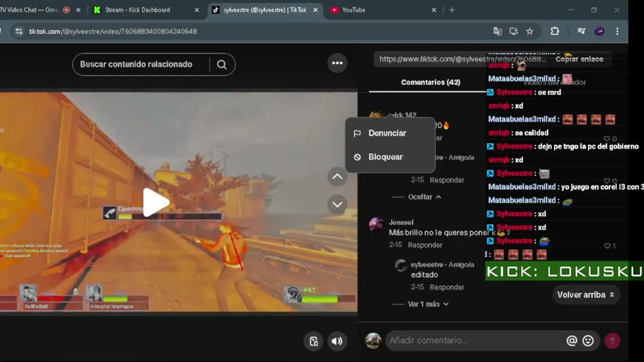Like Jenssel's comment heart icon
Viewport: 644px width, 362px height.
(x=607, y=246)
